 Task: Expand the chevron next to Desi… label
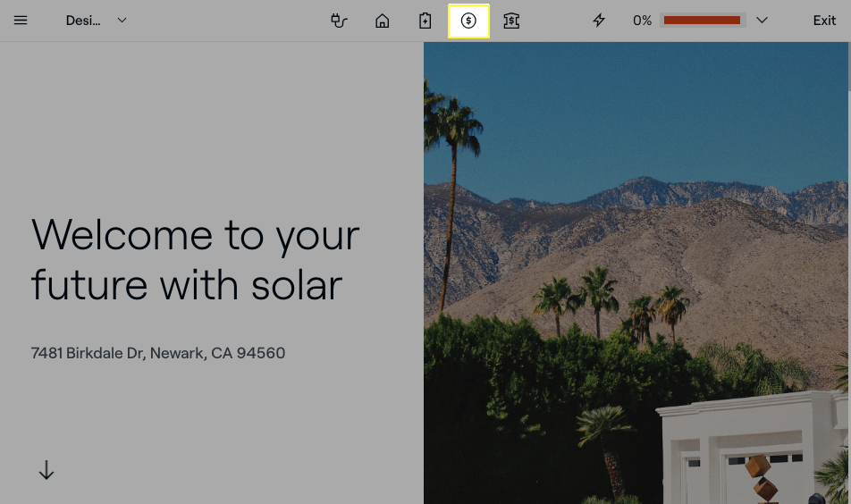point(122,21)
